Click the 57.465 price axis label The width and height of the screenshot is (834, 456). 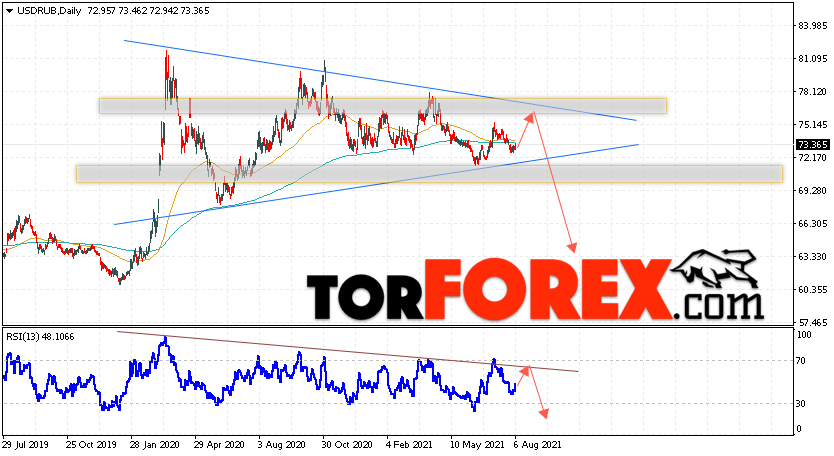tap(813, 322)
